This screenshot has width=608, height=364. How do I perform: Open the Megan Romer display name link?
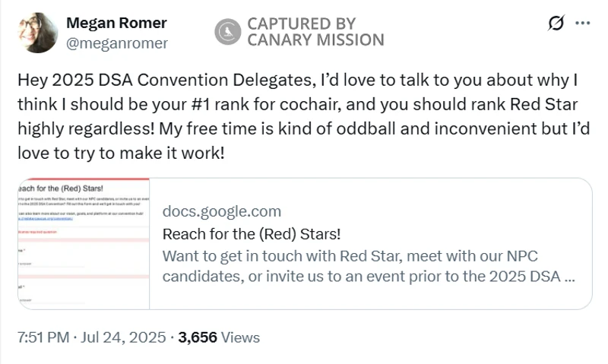pyautogui.click(x=116, y=23)
